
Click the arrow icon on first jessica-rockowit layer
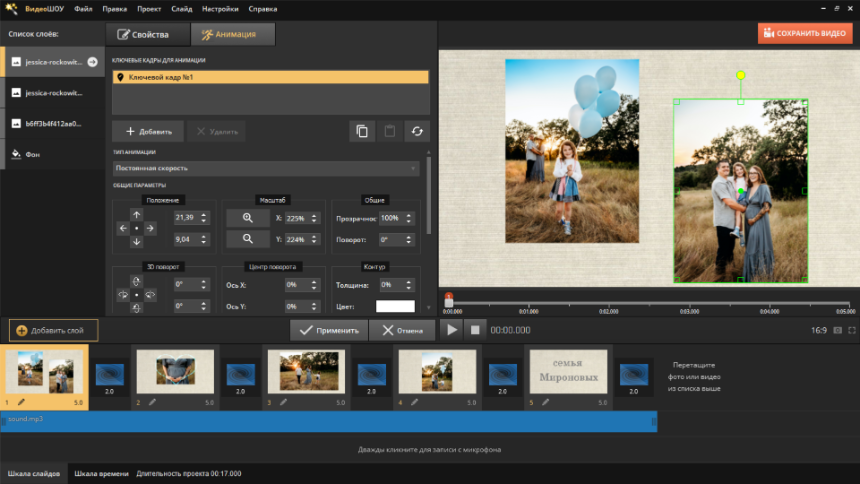[93, 62]
